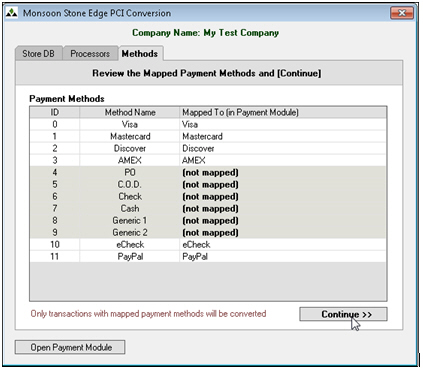
Task: Click ID 0 cell
Action: coord(55,124)
